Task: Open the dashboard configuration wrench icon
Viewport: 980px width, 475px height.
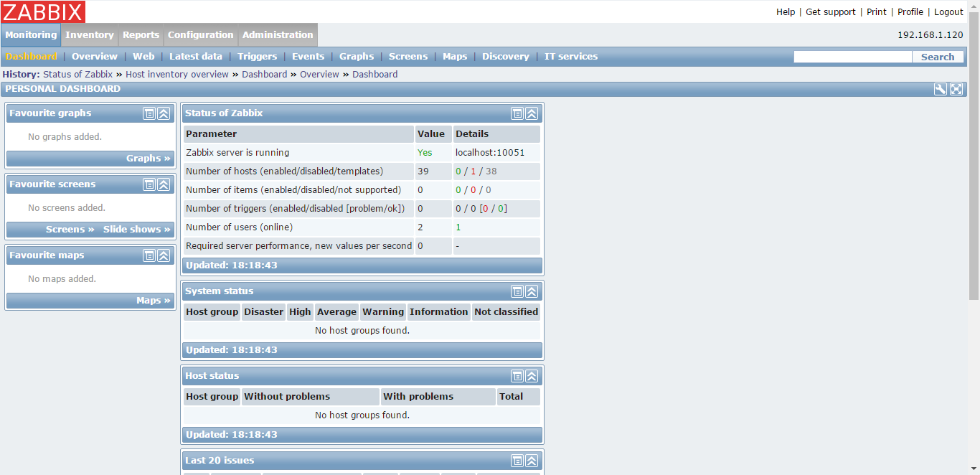Action: (941, 89)
